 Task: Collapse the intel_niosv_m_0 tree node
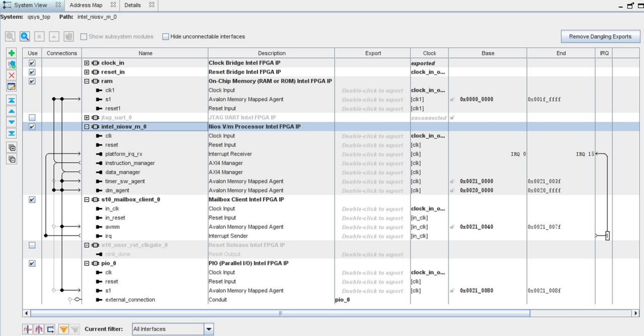click(x=87, y=126)
